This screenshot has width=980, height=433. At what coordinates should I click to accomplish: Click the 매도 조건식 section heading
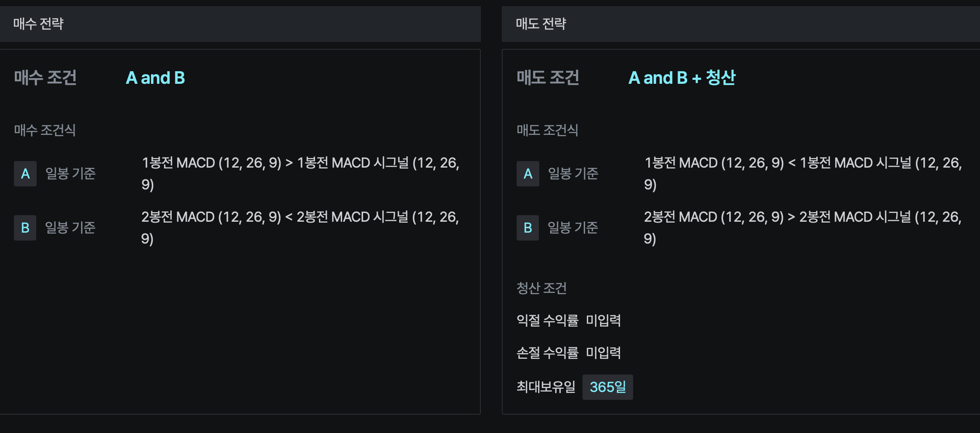(x=547, y=130)
